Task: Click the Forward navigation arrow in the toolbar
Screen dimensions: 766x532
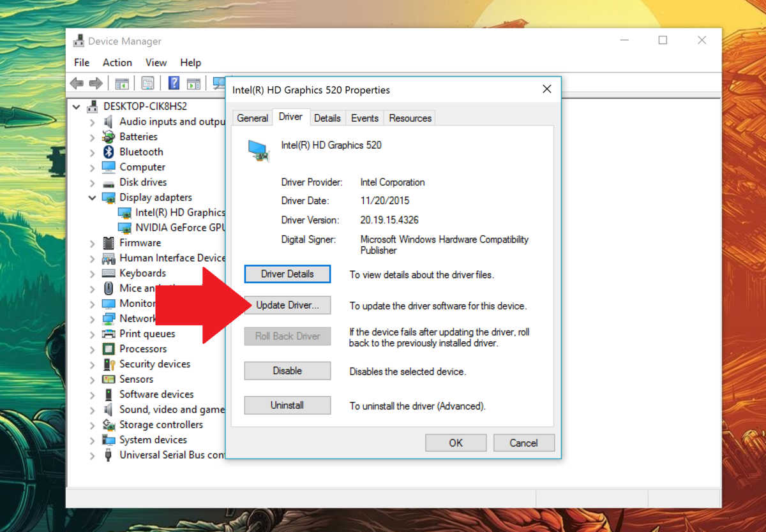Action: (95, 83)
